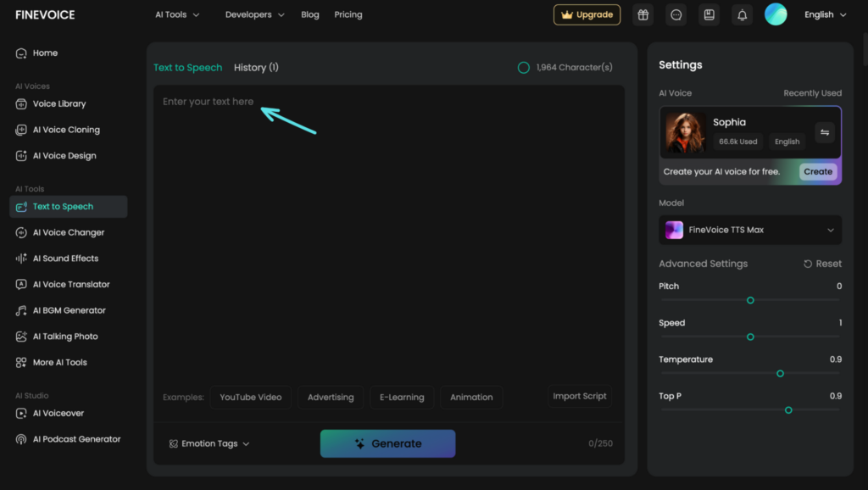Open the FineVoice TTS Max model dropdown

[x=750, y=230]
